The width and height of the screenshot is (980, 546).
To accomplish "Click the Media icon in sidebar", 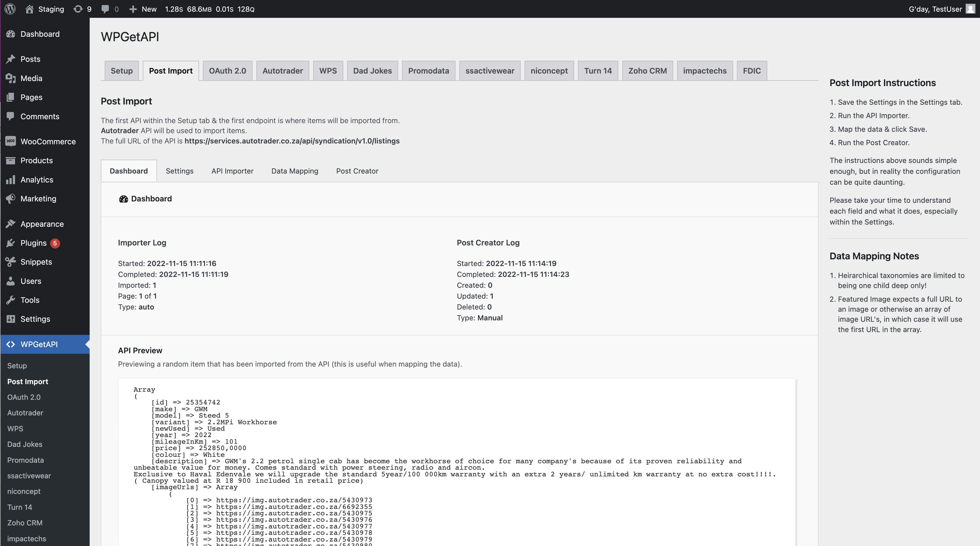I will (x=11, y=78).
